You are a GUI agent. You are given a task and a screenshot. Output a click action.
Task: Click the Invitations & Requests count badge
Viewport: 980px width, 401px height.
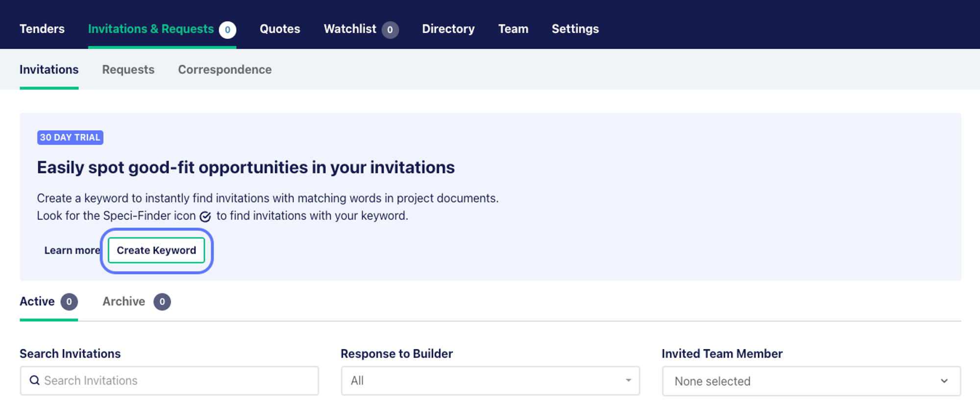tap(227, 30)
